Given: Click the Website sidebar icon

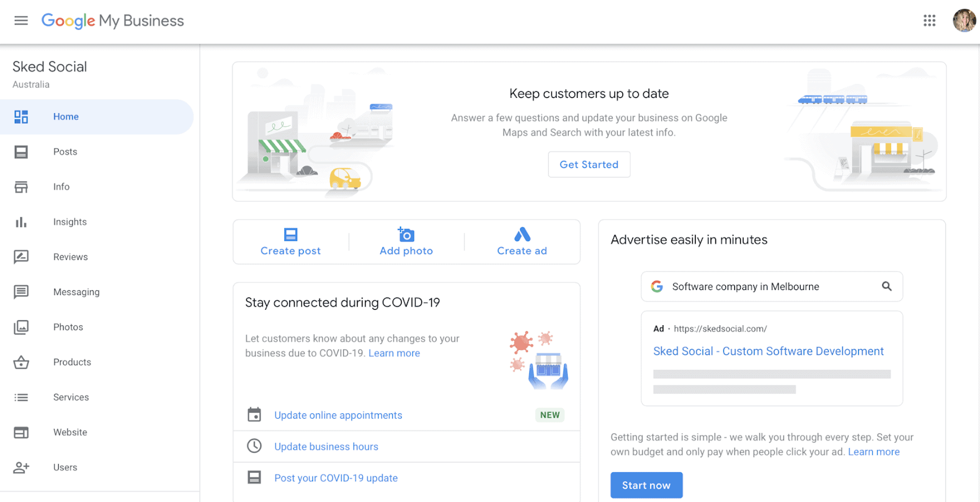Looking at the screenshot, I should pyautogui.click(x=21, y=433).
